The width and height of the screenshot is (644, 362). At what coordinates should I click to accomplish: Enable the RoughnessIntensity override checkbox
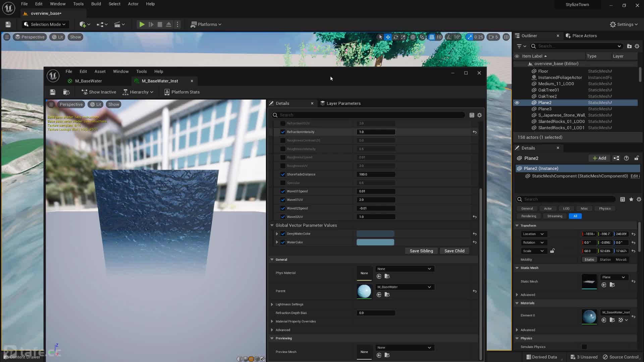pos(283,149)
